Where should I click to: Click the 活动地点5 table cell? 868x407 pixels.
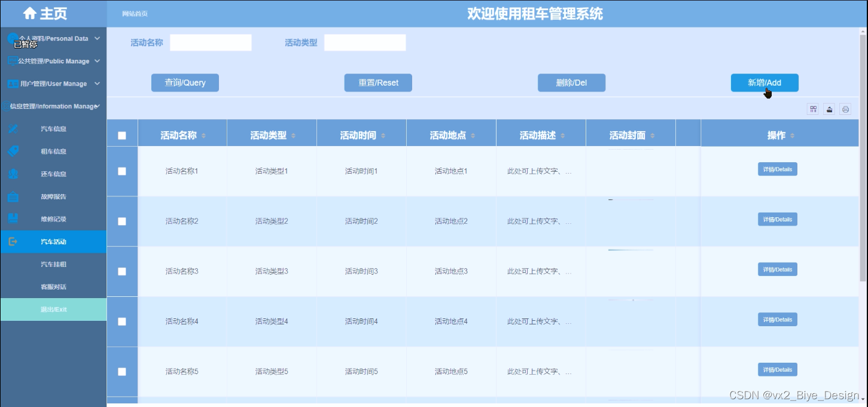(x=451, y=372)
